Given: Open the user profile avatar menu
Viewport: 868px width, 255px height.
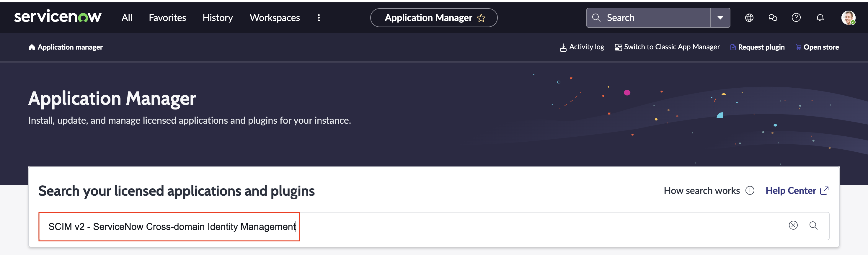Looking at the screenshot, I should click(x=848, y=17).
